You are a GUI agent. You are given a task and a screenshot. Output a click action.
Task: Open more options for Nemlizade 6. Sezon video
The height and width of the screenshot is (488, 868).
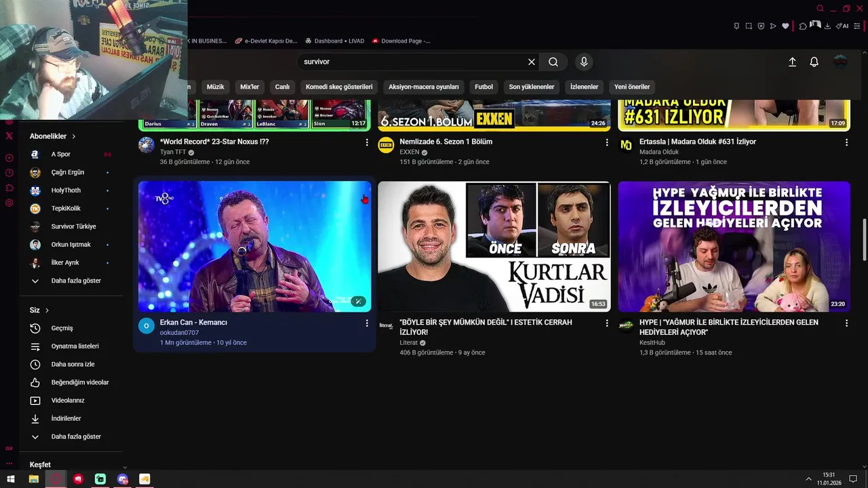coord(607,142)
